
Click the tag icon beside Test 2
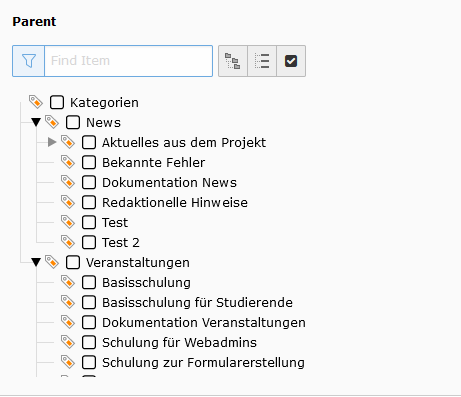tap(68, 242)
